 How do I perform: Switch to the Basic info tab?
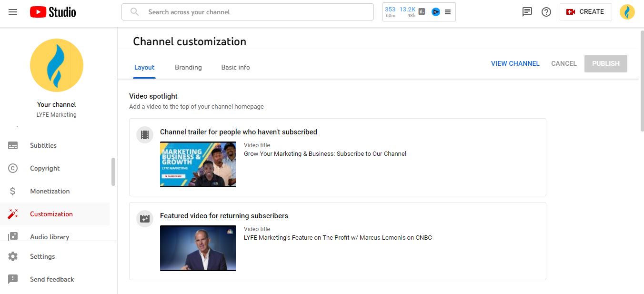[x=235, y=67]
